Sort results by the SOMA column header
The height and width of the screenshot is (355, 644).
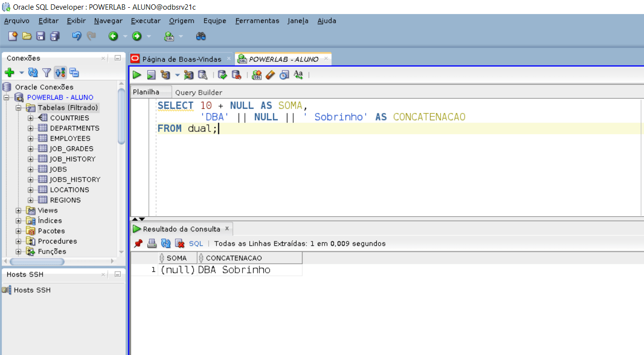coord(177,257)
